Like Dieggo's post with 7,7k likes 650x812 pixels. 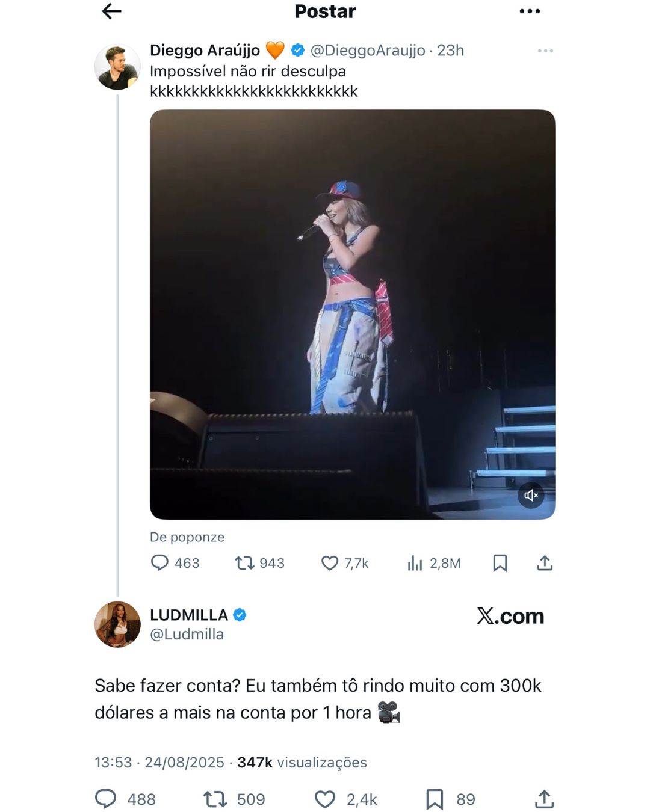tap(330, 563)
